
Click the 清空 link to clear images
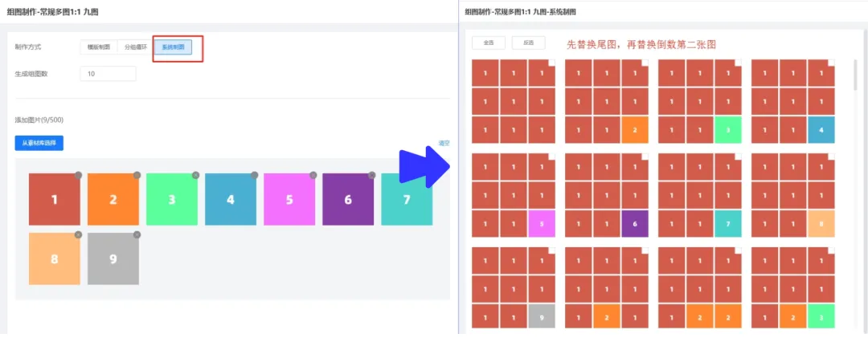point(444,144)
